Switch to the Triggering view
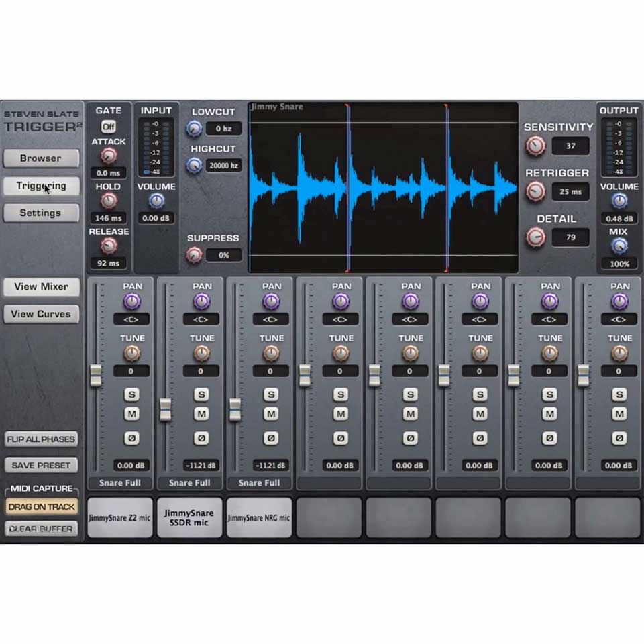 42,186
